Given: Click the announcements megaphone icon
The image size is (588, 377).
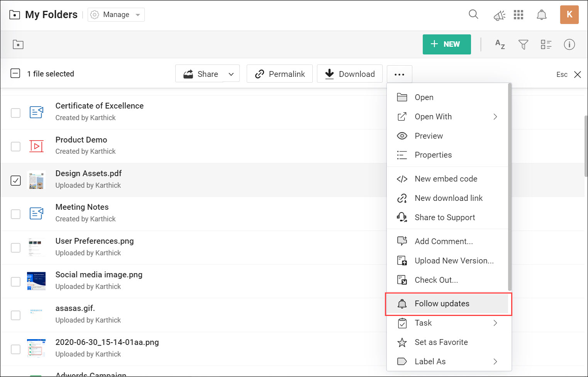Looking at the screenshot, I should click(x=499, y=15).
